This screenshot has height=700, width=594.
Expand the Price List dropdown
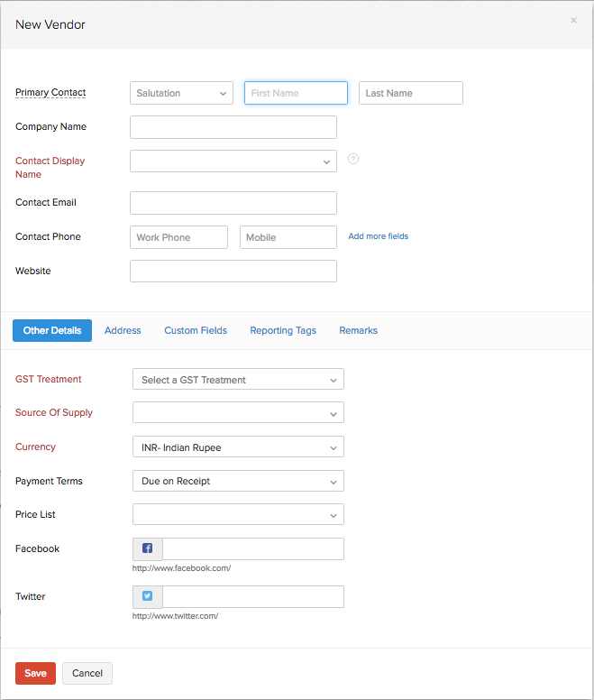[238, 514]
